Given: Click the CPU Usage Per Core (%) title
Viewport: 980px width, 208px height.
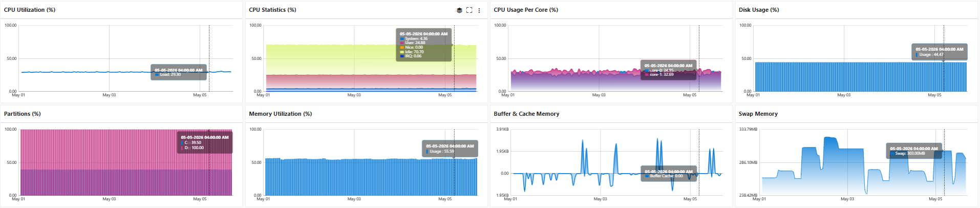Looking at the screenshot, I should click(526, 10).
